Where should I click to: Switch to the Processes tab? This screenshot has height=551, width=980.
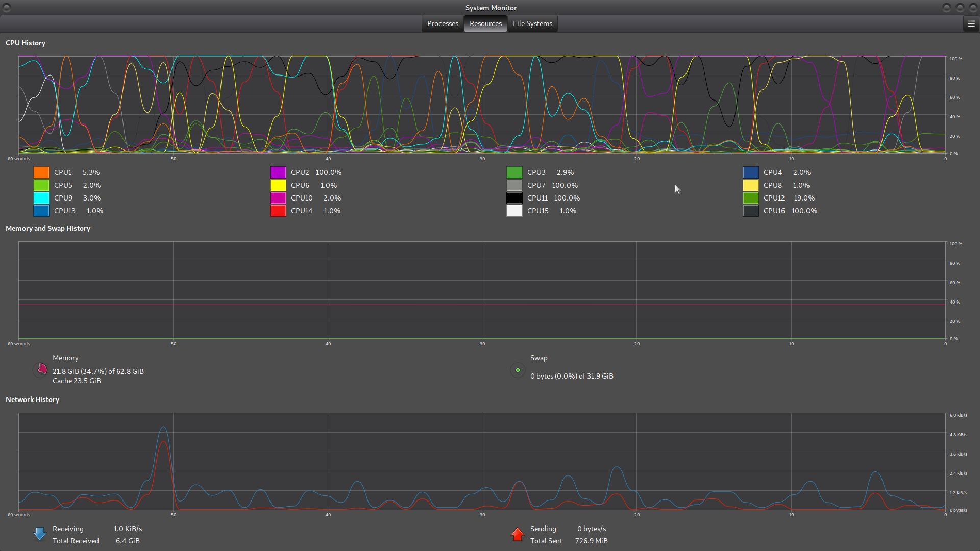[443, 24]
